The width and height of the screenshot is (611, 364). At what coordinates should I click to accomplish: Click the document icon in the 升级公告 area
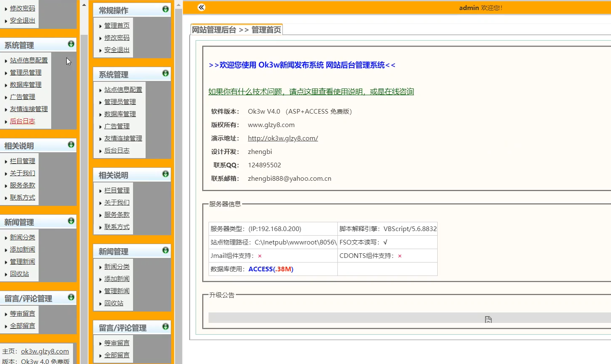click(x=488, y=319)
